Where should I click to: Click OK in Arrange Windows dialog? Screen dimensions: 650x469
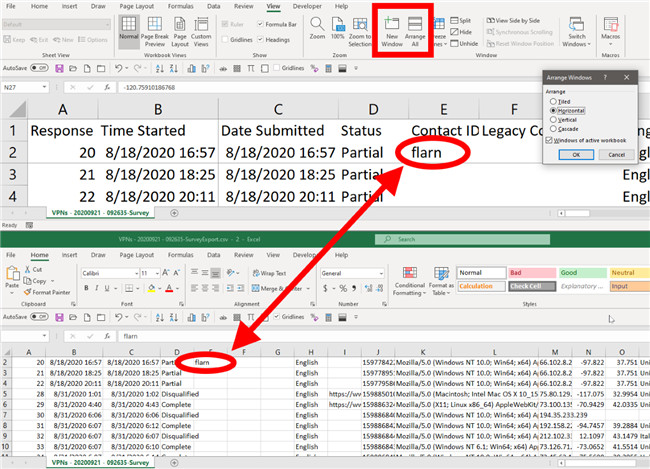pyautogui.click(x=576, y=154)
